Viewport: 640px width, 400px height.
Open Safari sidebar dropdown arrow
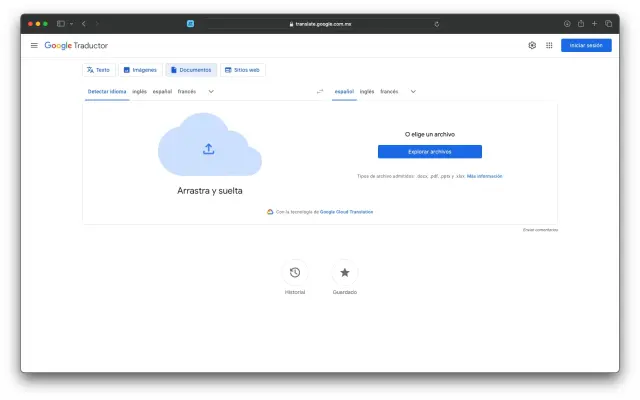pyautogui.click(x=71, y=23)
